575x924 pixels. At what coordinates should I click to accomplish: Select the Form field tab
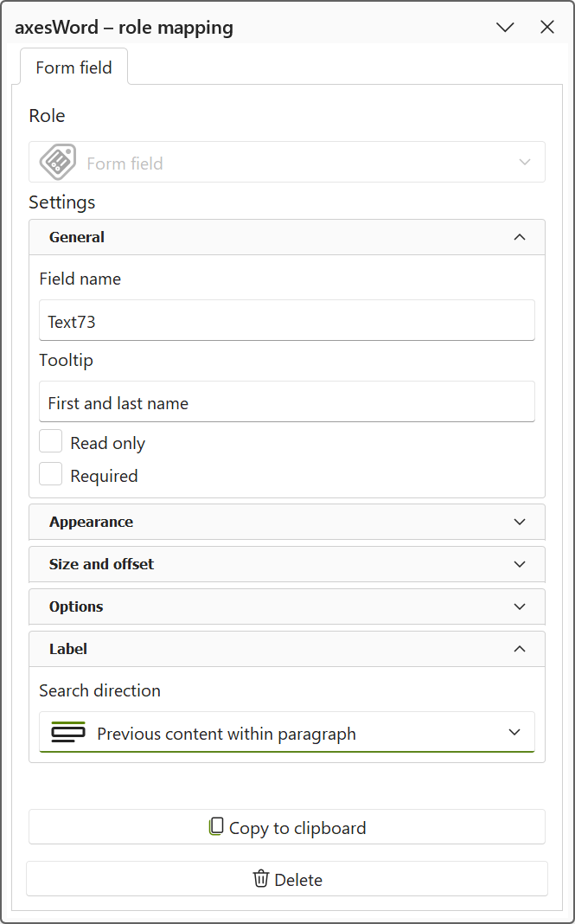click(73, 67)
